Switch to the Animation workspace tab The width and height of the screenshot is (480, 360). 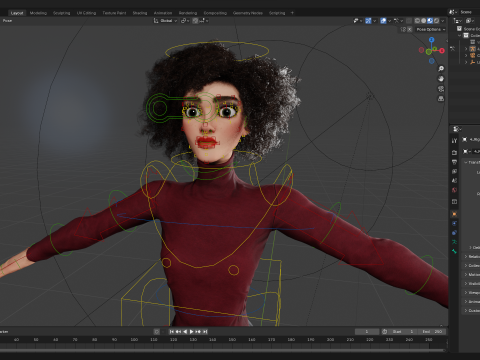(x=163, y=13)
